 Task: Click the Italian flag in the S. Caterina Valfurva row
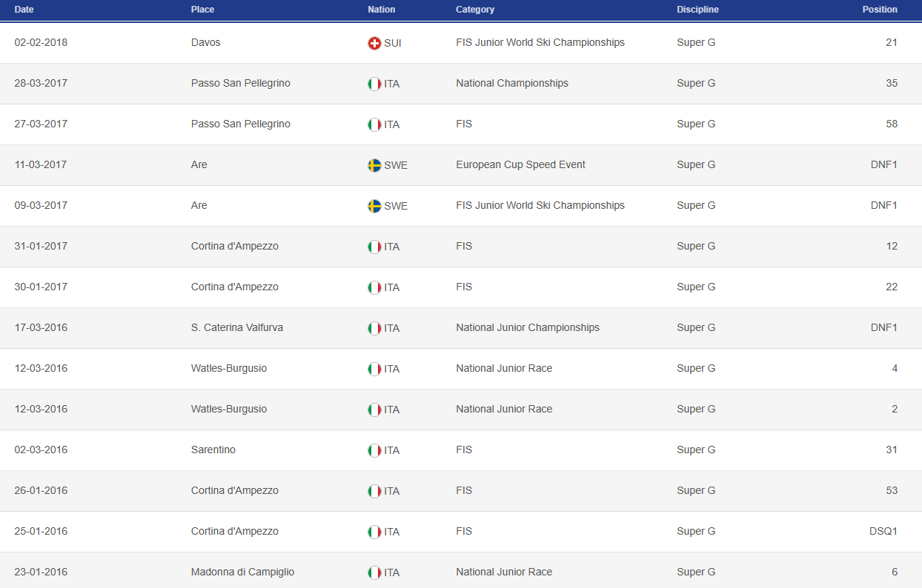[374, 328]
